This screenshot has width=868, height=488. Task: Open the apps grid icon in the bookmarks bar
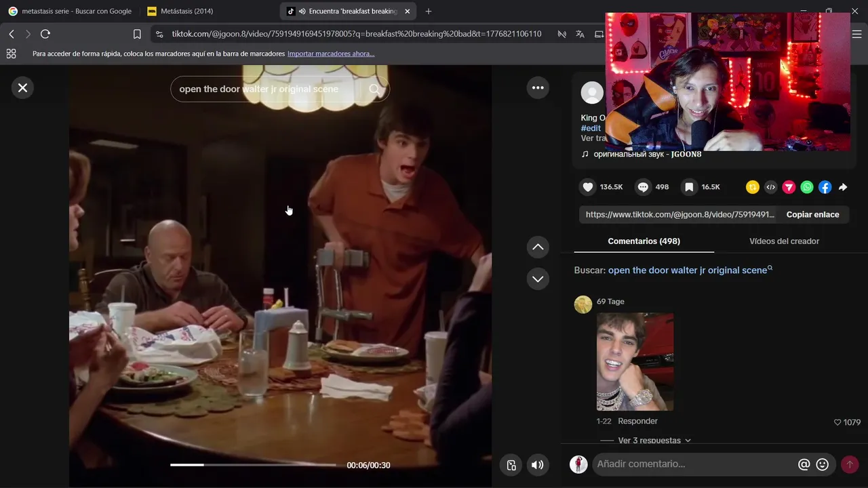[11, 54]
